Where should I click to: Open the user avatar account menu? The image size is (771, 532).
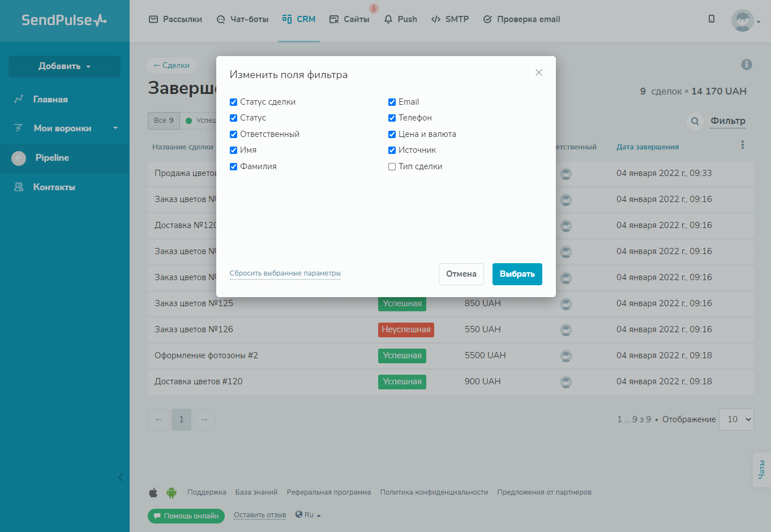(x=744, y=20)
